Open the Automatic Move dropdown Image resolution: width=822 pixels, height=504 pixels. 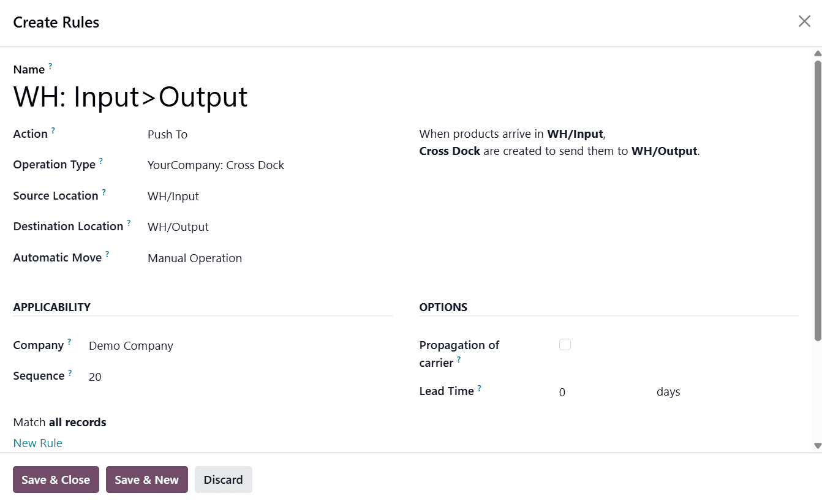coord(195,258)
